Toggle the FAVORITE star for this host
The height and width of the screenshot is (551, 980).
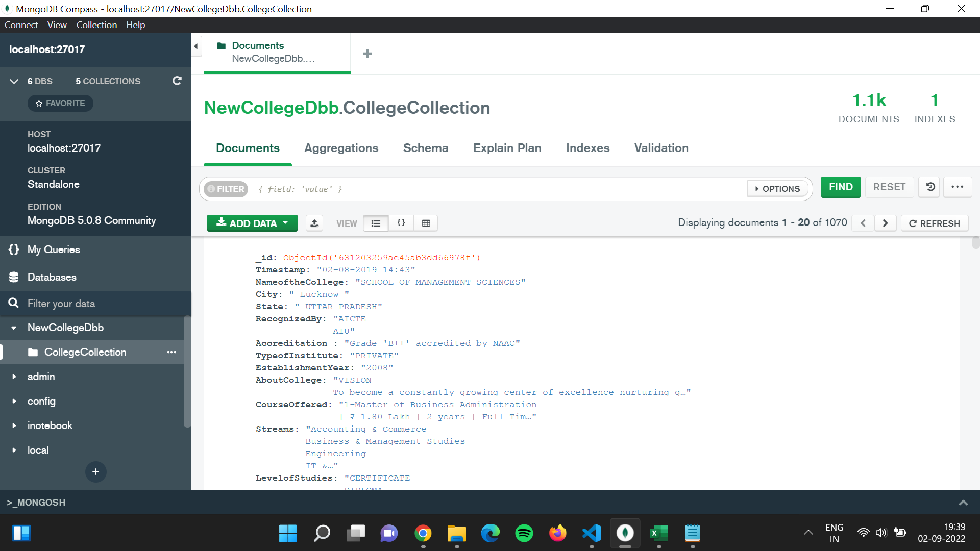tap(60, 103)
